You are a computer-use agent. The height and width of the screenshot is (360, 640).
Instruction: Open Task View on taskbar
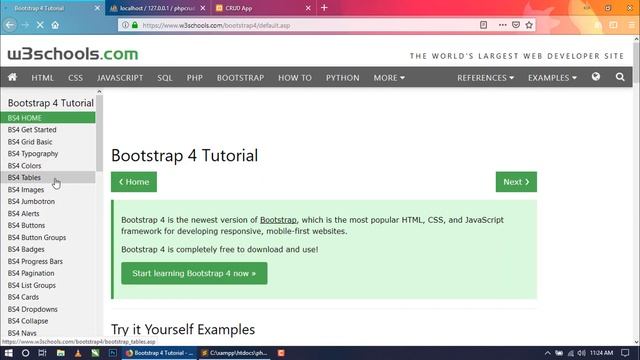click(x=42, y=353)
